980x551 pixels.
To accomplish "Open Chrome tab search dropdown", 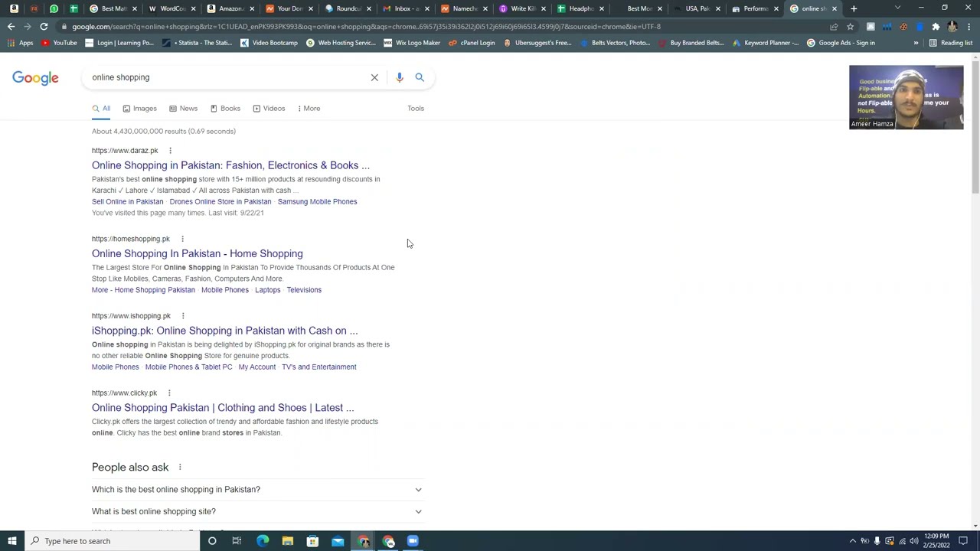I will click(897, 8).
